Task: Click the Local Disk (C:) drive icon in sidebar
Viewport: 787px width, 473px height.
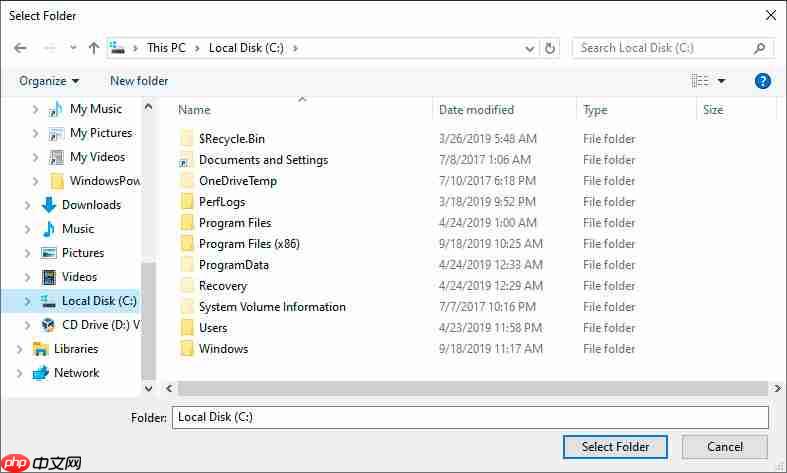Action: 49,301
